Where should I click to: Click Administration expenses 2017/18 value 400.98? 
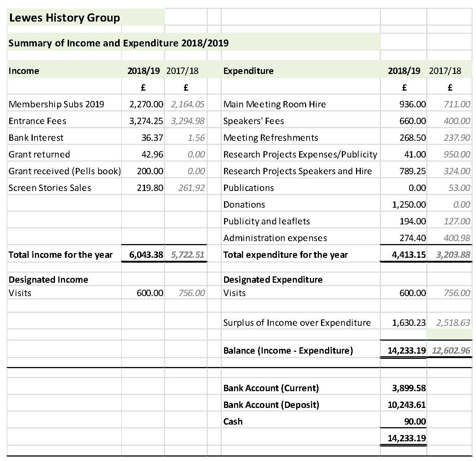[457, 238]
